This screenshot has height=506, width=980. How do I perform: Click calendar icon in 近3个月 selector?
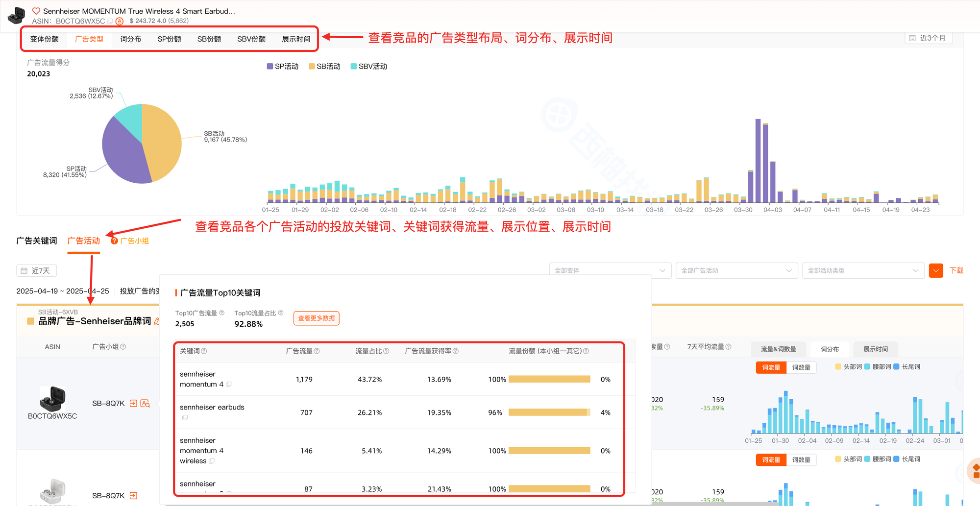point(912,38)
